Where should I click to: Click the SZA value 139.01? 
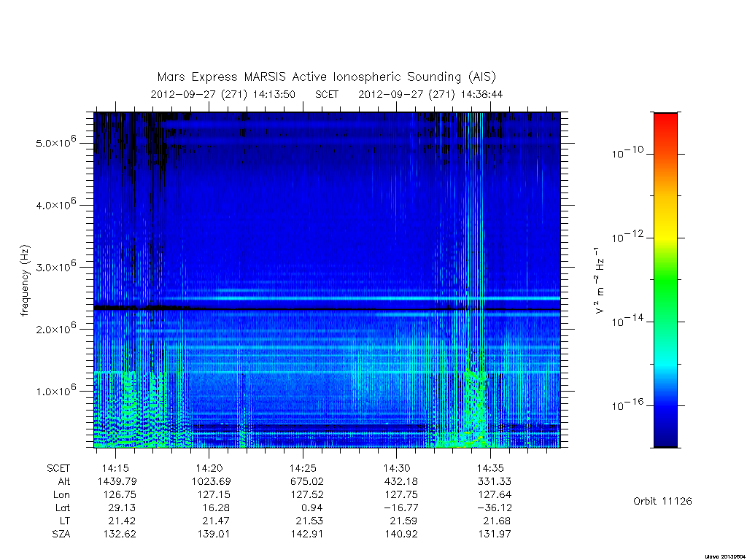click(214, 534)
